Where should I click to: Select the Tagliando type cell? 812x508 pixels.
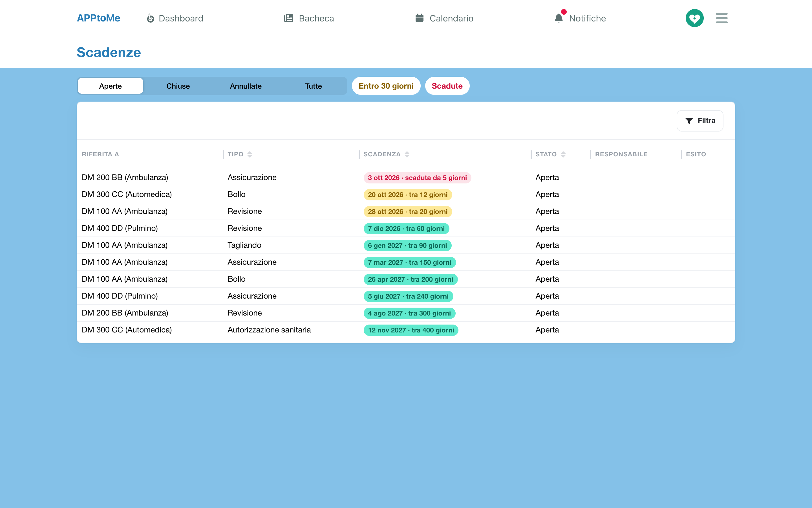click(244, 245)
